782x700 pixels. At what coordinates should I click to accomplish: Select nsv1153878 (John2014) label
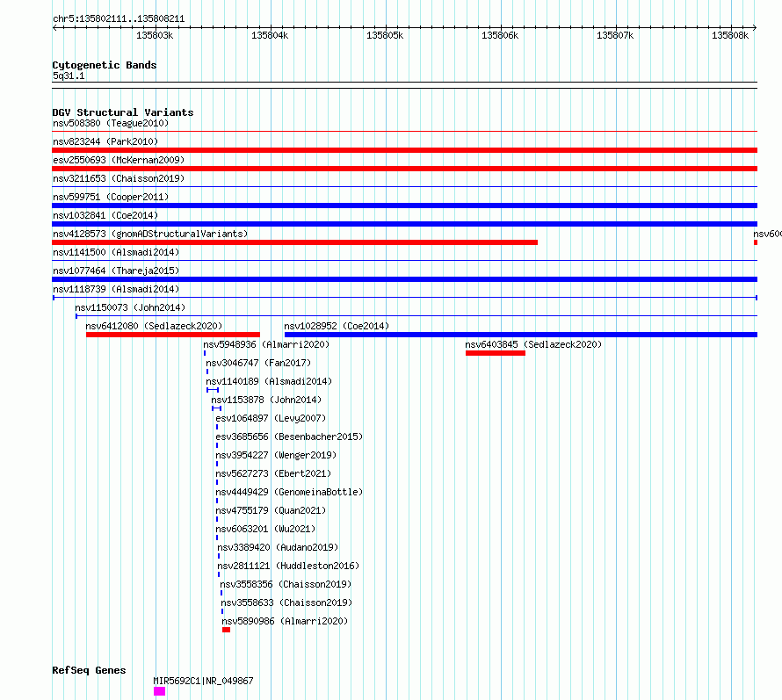point(266,400)
